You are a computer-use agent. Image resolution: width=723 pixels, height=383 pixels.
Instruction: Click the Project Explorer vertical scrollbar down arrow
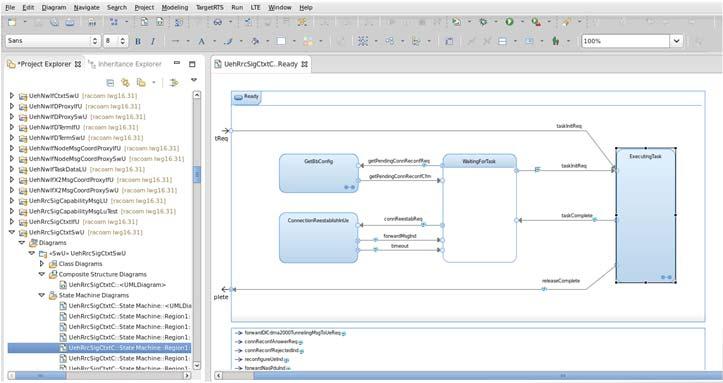[x=196, y=365]
